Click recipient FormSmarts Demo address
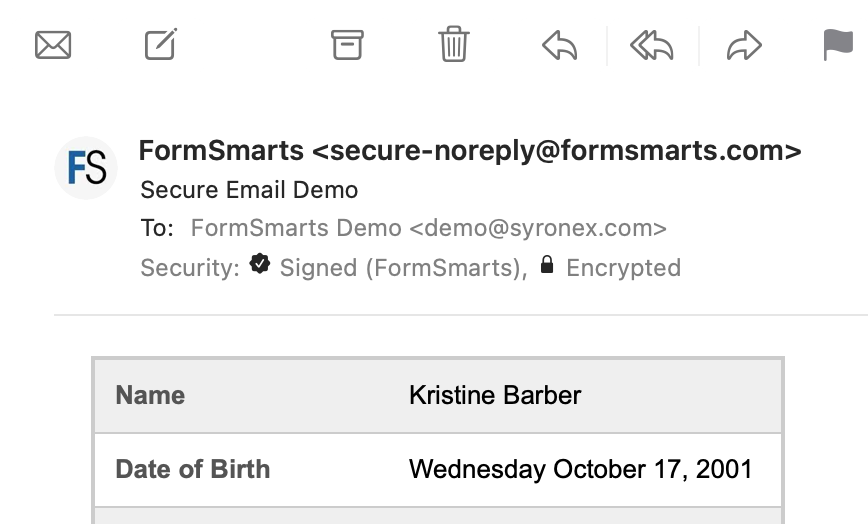The image size is (868, 524). pyautogui.click(x=428, y=228)
